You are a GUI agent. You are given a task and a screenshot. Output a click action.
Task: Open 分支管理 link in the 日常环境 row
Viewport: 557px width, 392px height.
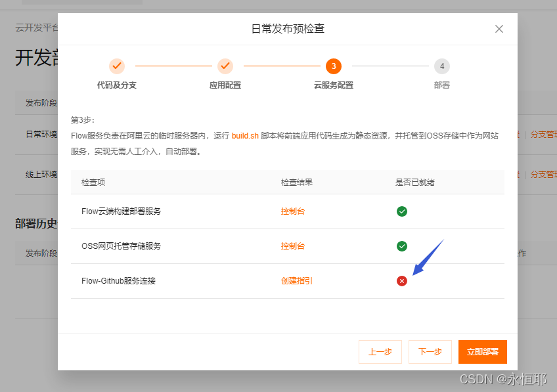tap(543, 135)
